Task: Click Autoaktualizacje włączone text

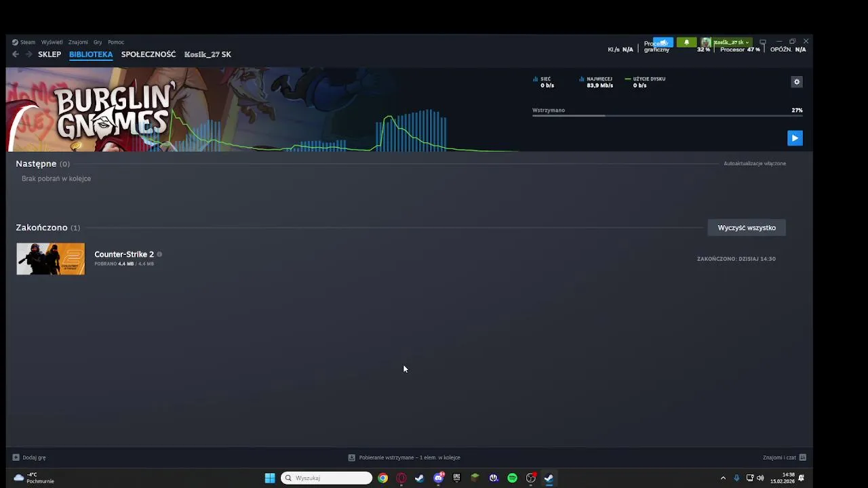Action: coord(755,163)
